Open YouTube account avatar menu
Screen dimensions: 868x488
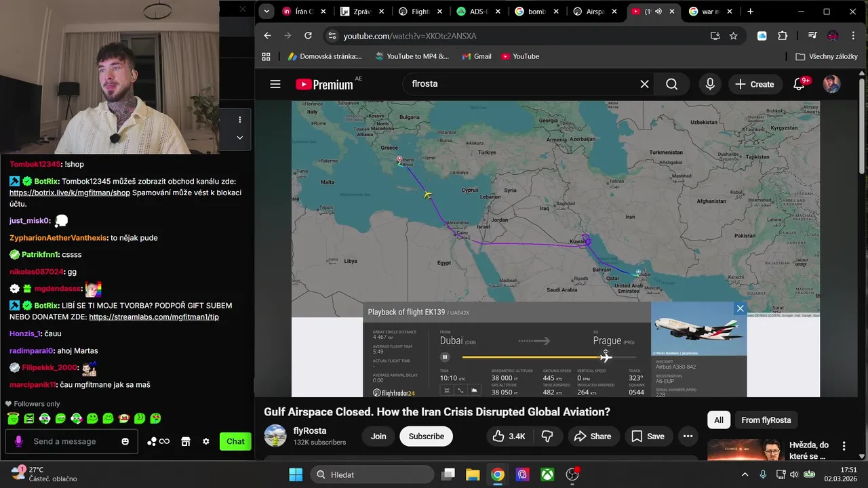click(831, 84)
